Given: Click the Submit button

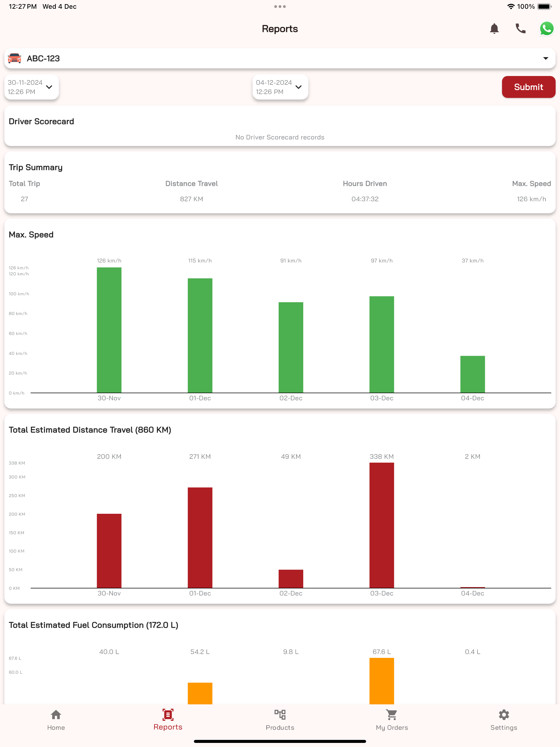Looking at the screenshot, I should [x=528, y=87].
